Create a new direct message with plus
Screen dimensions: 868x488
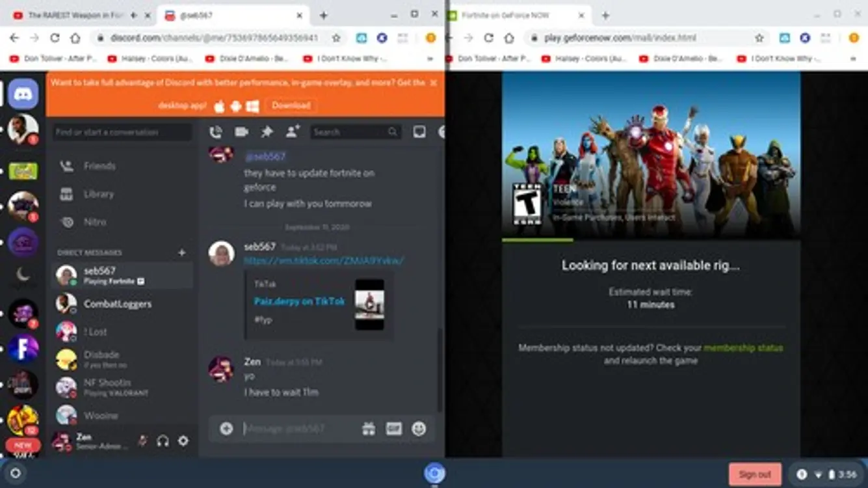pyautogui.click(x=182, y=252)
